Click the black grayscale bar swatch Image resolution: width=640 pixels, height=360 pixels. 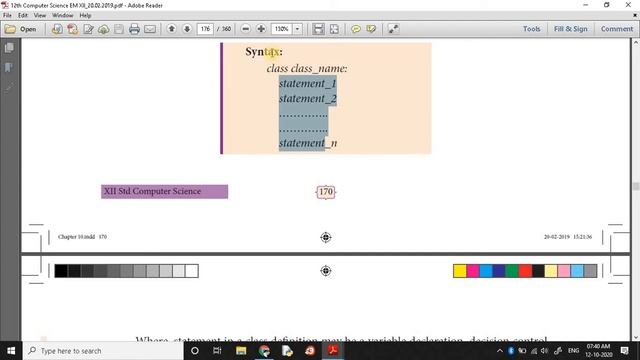61,271
